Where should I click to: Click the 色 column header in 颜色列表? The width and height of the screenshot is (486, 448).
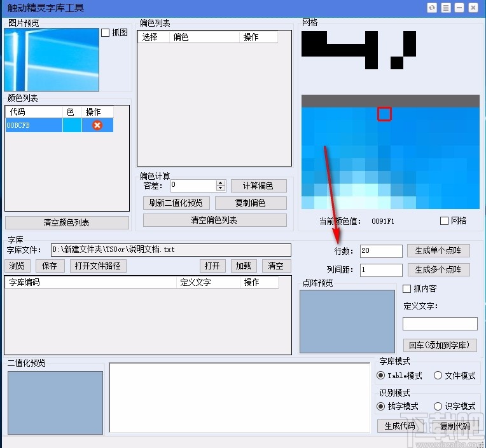pyautogui.click(x=73, y=112)
